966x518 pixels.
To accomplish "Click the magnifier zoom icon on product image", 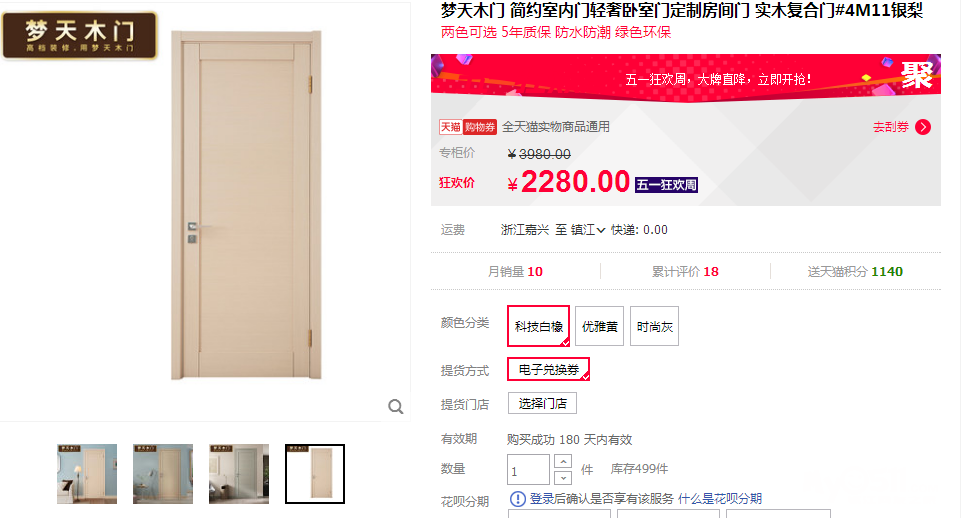I will click(x=396, y=407).
